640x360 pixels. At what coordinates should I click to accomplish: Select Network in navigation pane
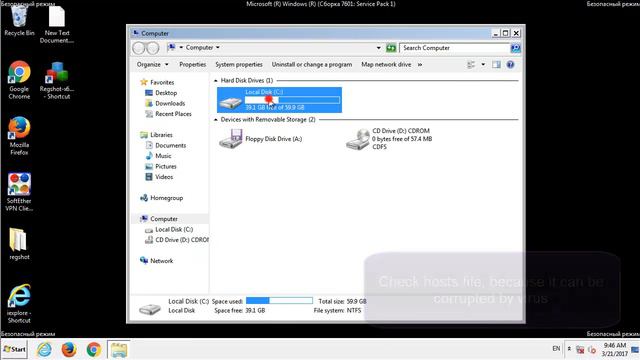(x=161, y=261)
